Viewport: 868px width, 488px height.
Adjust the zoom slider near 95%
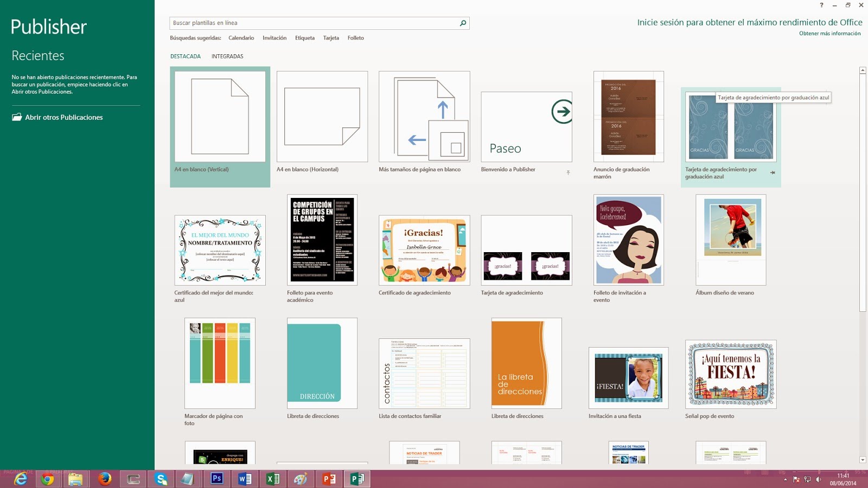point(819,472)
